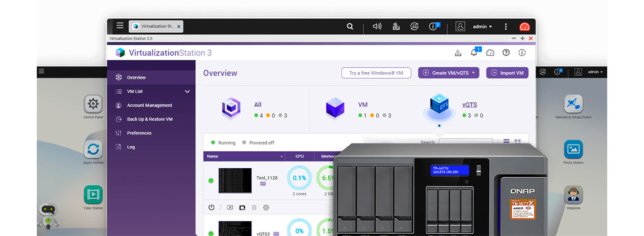Open the help question mark icon
Screen dimensions: 644x236
506,53
